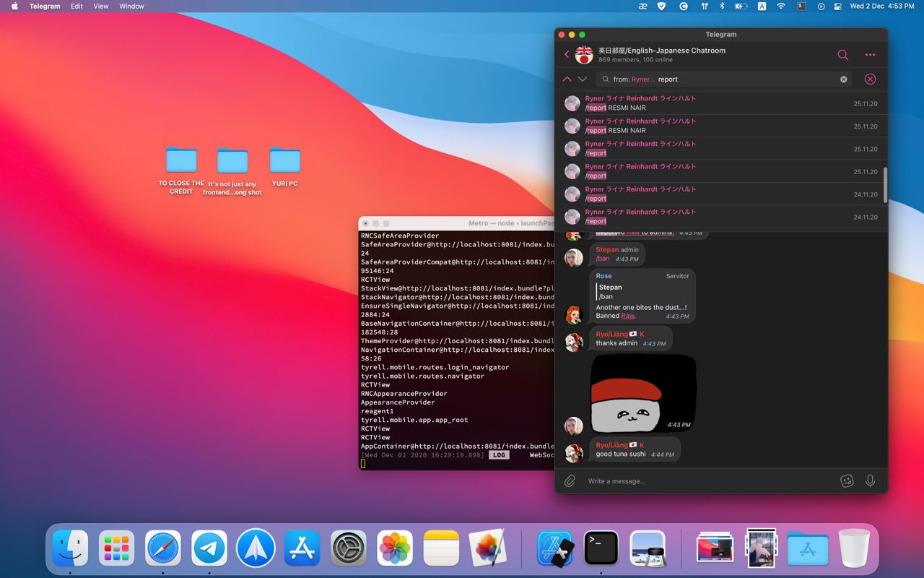
Task: Open System Preferences from the Dock
Action: (x=349, y=548)
